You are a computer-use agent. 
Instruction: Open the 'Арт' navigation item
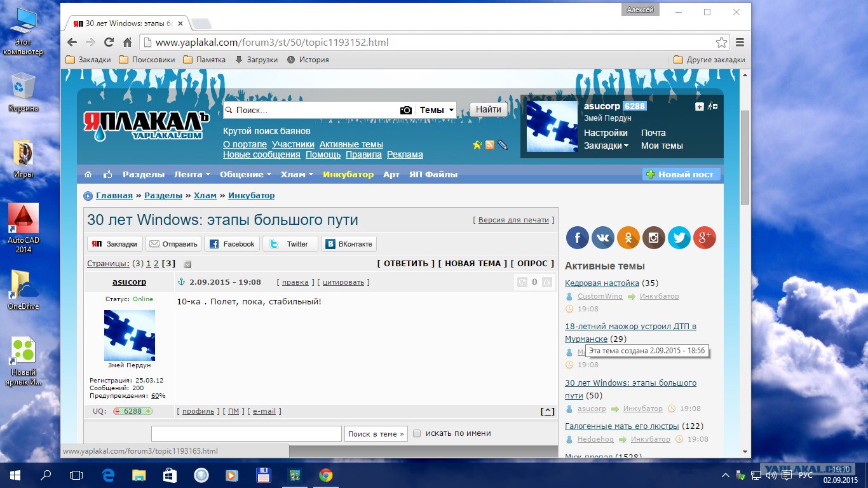pyautogui.click(x=391, y=174)
